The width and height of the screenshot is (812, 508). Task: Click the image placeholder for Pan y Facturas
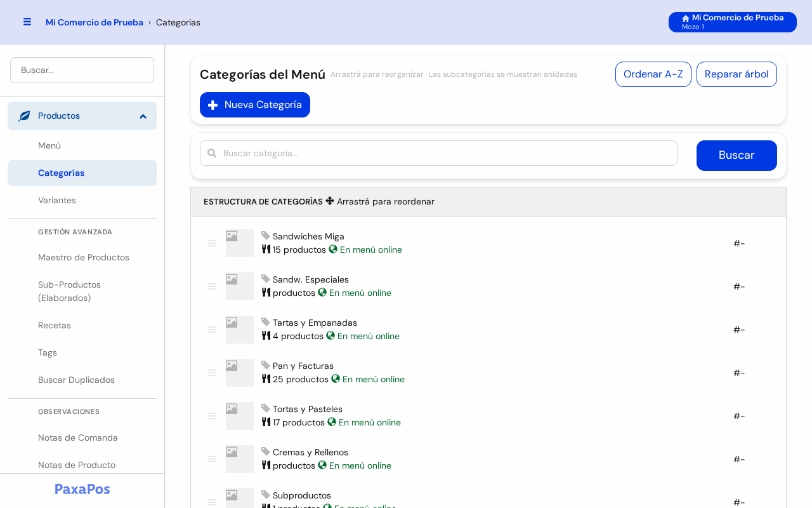point(240,373)
